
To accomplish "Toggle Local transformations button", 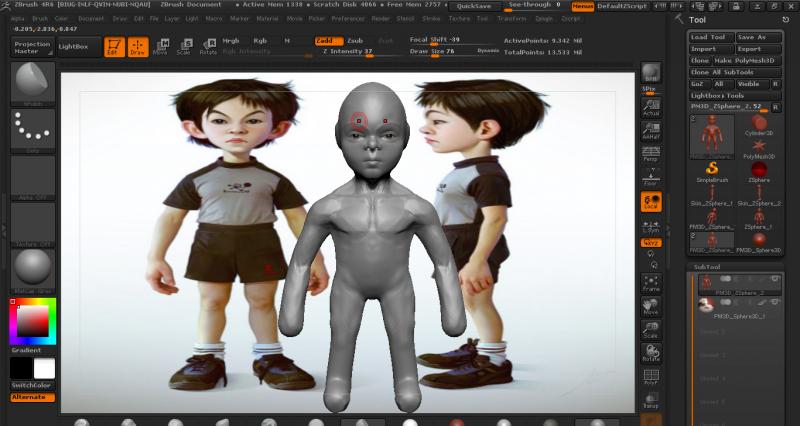I will tap(651, 202).
